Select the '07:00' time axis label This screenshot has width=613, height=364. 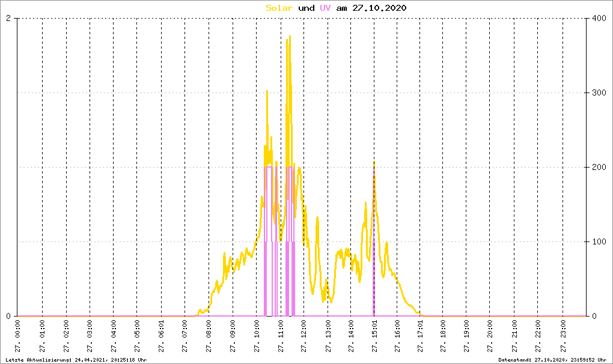185,336
